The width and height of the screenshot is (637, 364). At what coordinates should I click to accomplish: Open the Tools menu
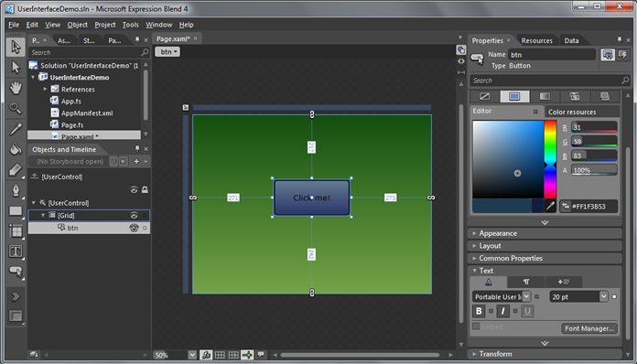point(130,25)
